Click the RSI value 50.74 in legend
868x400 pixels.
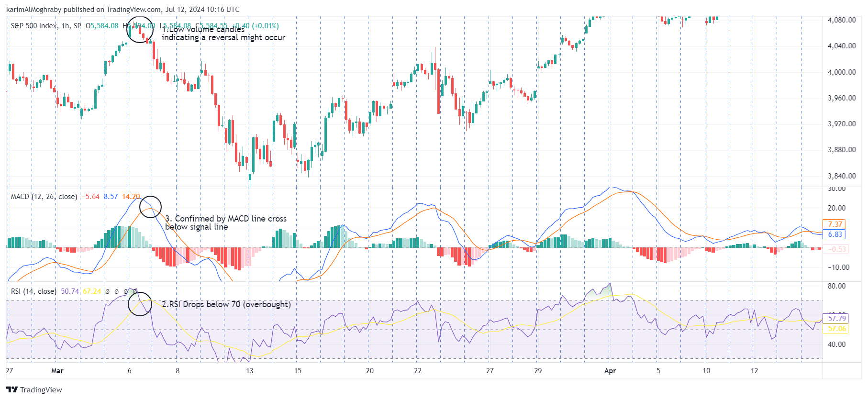[x=70, y=291]
